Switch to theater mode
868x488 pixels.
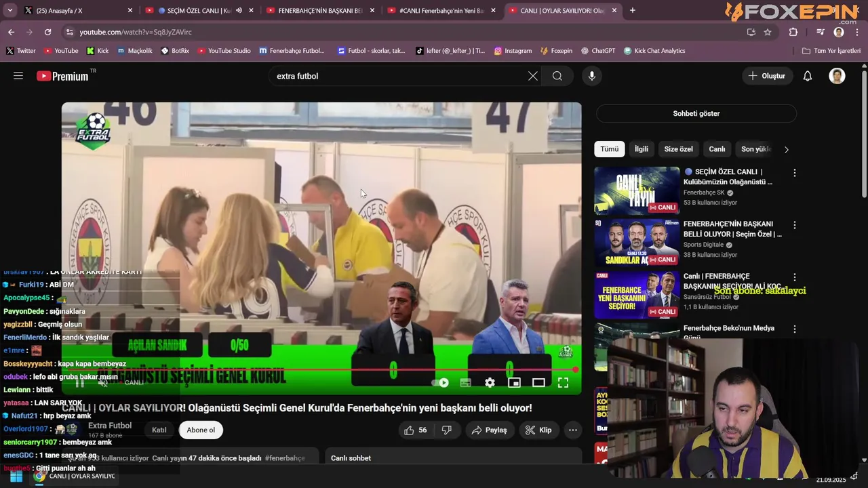coord(538,383)
